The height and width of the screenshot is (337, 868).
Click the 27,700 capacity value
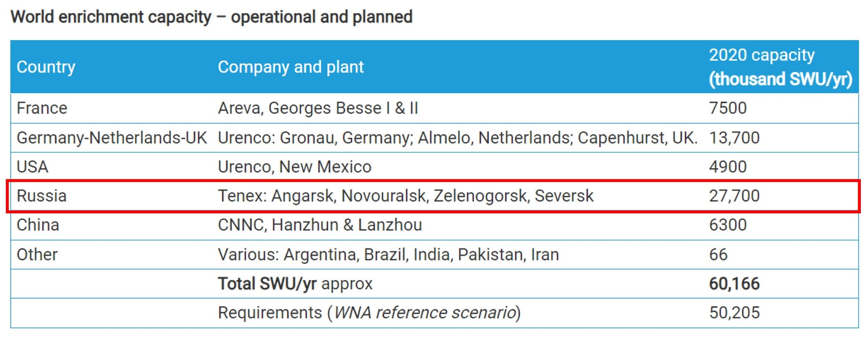(734, 196)
